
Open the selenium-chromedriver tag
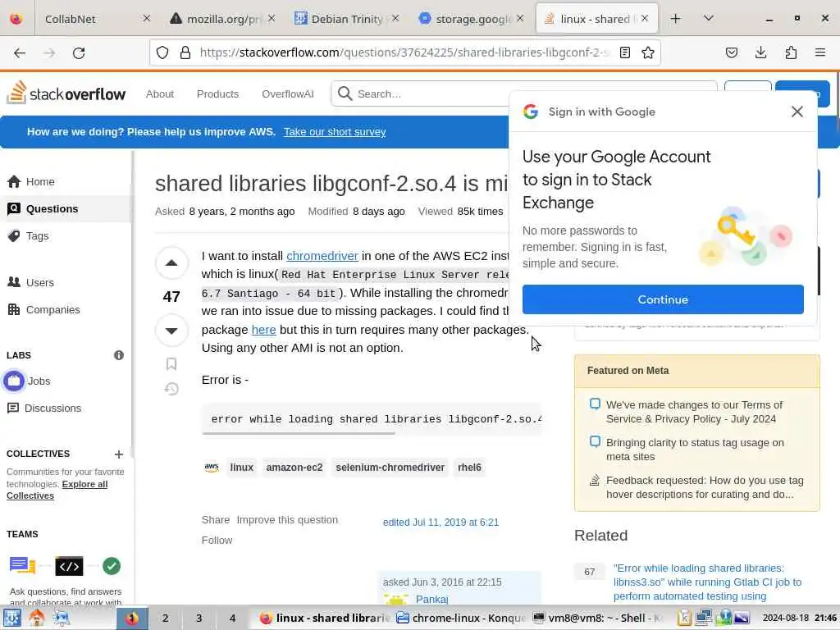point(390,468)
